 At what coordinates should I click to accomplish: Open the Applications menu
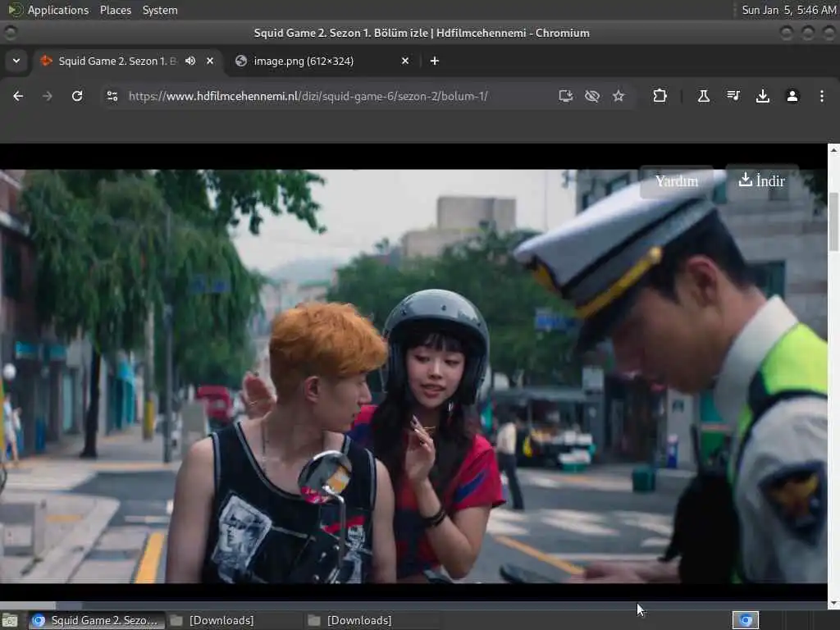[x=57, y=10]
